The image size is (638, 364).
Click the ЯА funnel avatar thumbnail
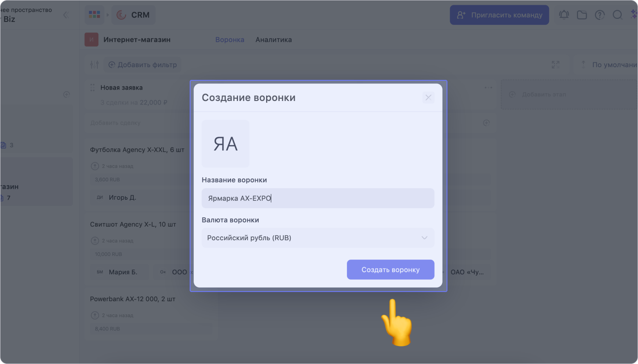pos(225,144)
